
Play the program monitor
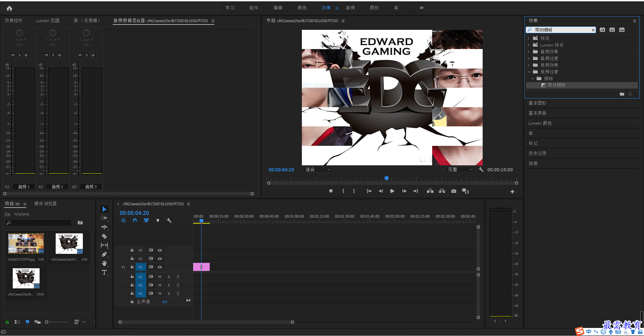pyautogui.click(x=392, y=191)
